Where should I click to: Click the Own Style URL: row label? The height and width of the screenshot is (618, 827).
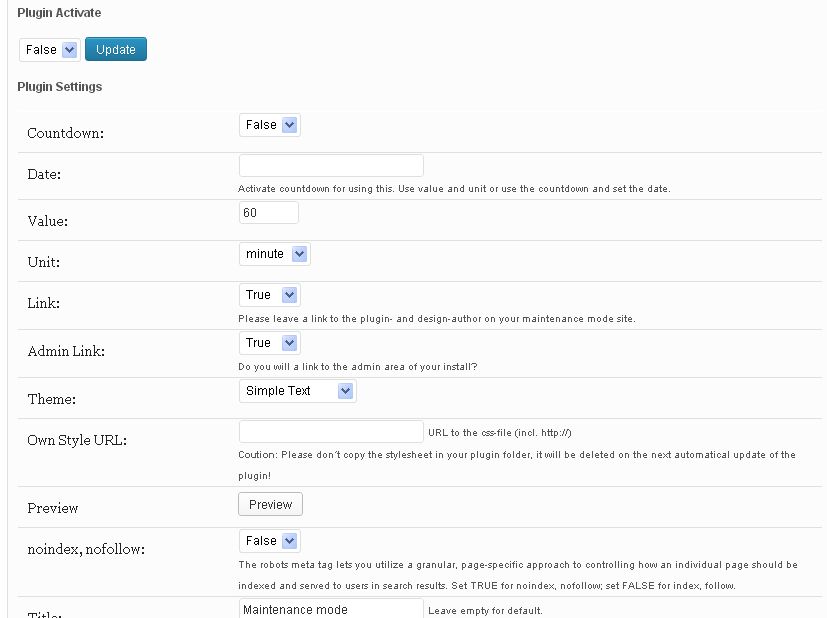77,440
